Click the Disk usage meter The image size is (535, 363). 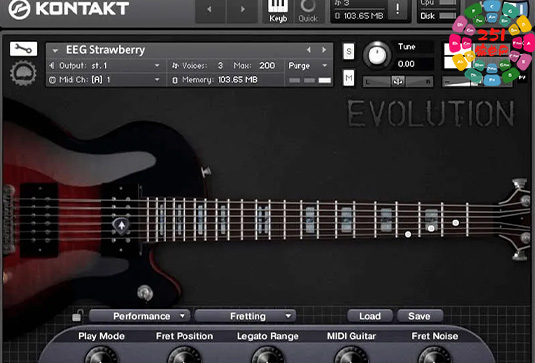click(447, 16)
